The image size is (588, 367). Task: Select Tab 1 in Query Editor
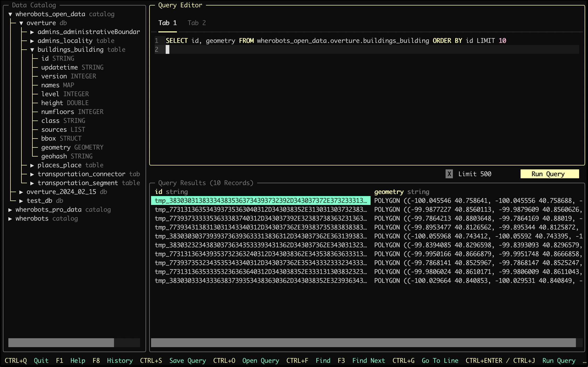coord(168,23)
